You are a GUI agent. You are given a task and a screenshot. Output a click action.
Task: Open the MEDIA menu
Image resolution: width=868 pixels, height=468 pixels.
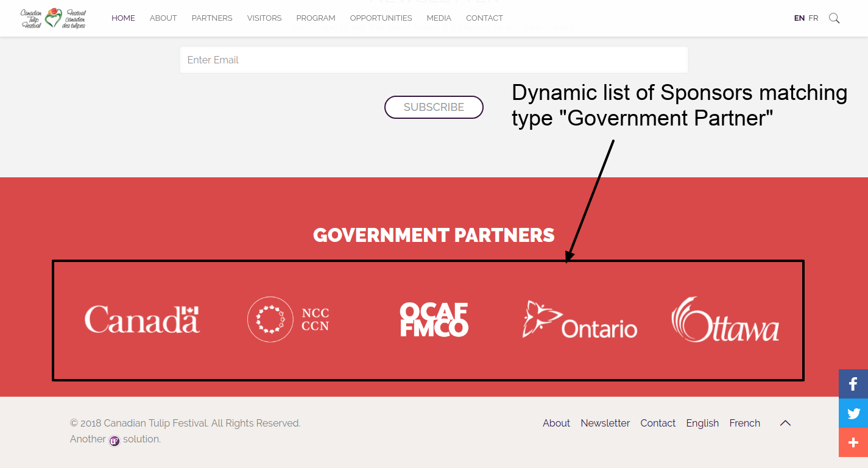(x=439, y=18)
